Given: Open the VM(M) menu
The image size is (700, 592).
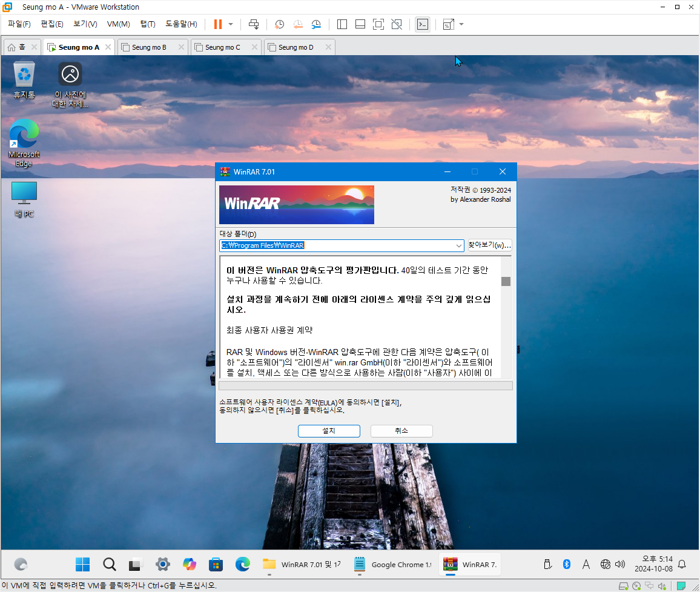Looking at the screenshot, I should point(118,24).
